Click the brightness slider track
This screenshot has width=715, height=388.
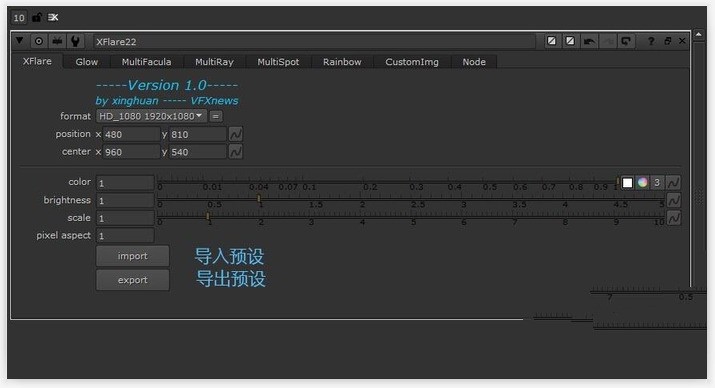coord(411,200)
